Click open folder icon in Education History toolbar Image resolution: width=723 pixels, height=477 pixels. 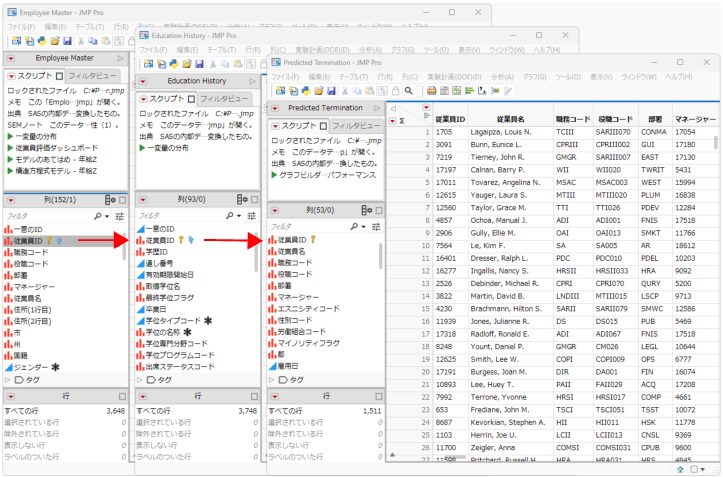(x=187, y=64)
